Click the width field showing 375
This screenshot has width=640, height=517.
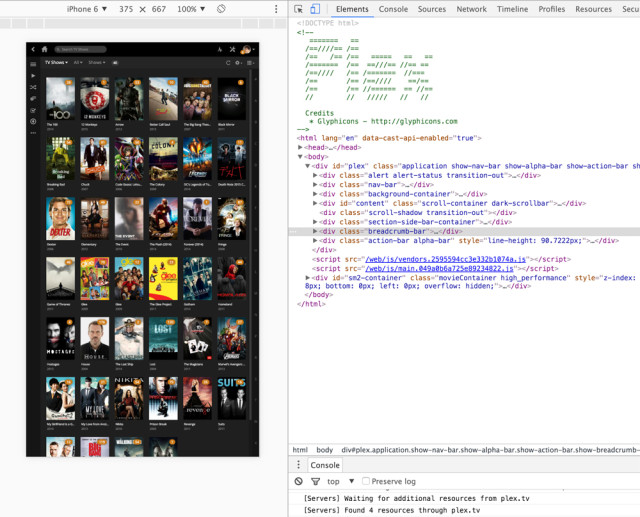click(126, 9)
